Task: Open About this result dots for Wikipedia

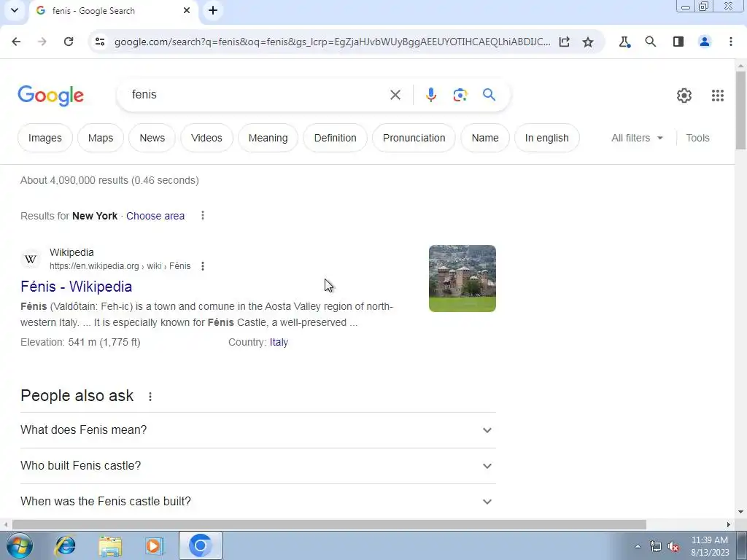Action: pyautogui.click(x=203, y=265)
